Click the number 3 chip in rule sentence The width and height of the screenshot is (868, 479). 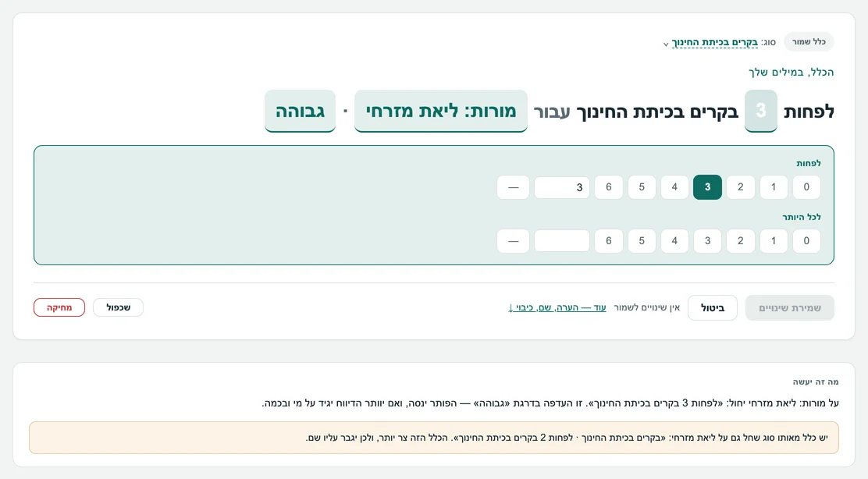point(760,112)
